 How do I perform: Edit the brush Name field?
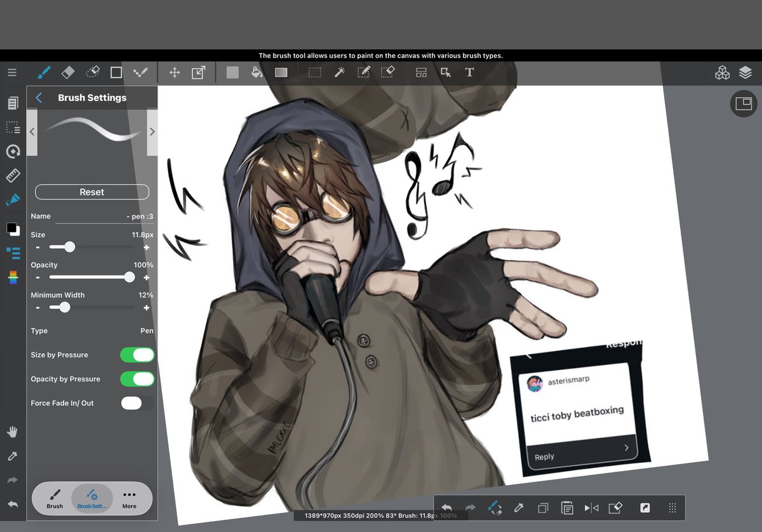click(104, 216)
